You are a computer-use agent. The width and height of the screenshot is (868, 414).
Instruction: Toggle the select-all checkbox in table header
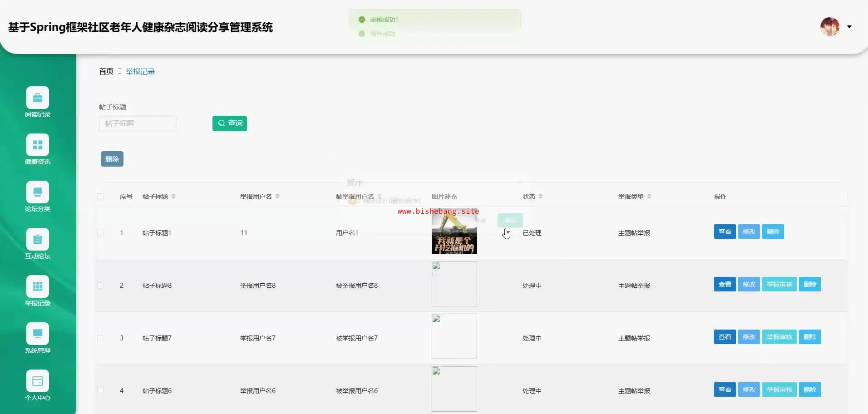pyautogui.click(x=100, y=197)
